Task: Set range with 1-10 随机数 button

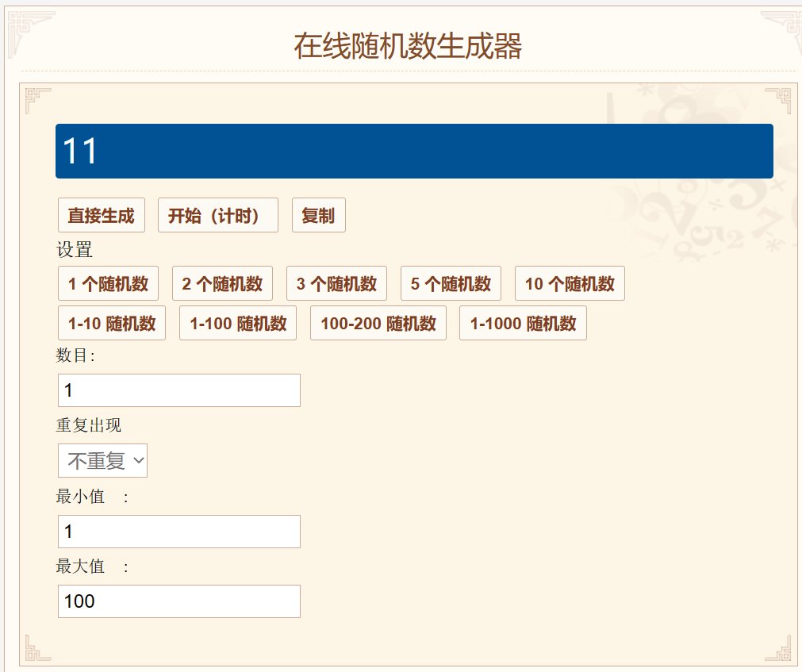Action: coord(112,323)
